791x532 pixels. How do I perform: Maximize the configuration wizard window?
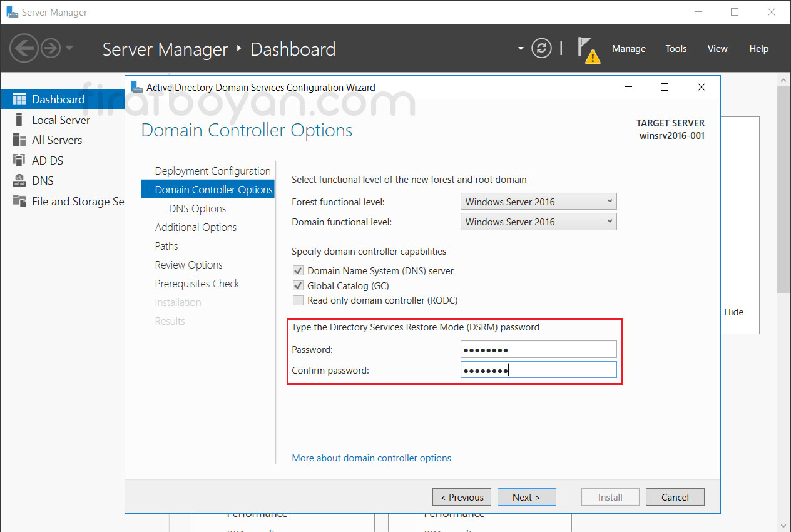(x=665, y=87)
